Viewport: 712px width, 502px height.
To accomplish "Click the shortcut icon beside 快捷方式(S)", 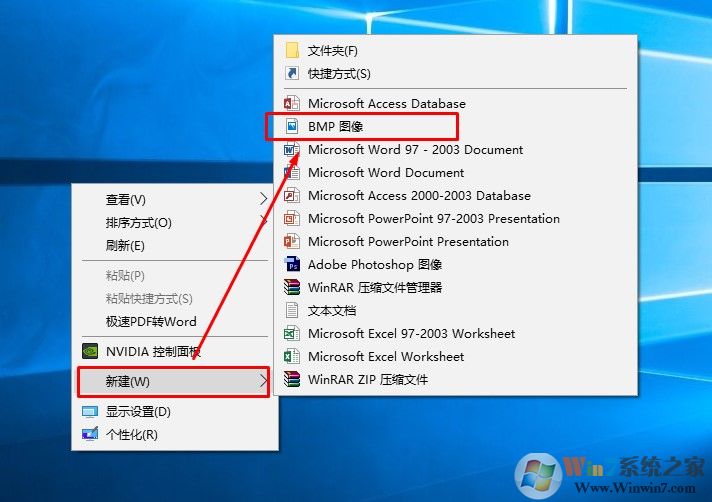I will (x=292, y=73).
